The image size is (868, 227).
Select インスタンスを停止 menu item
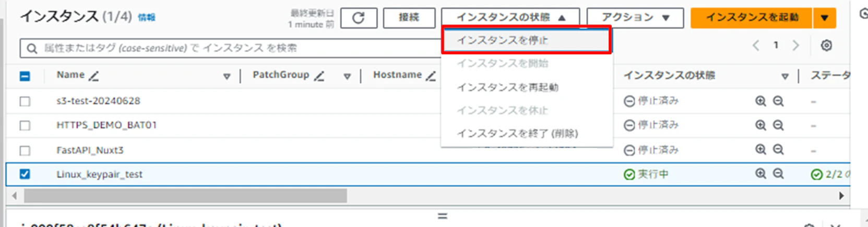point(526,40)
